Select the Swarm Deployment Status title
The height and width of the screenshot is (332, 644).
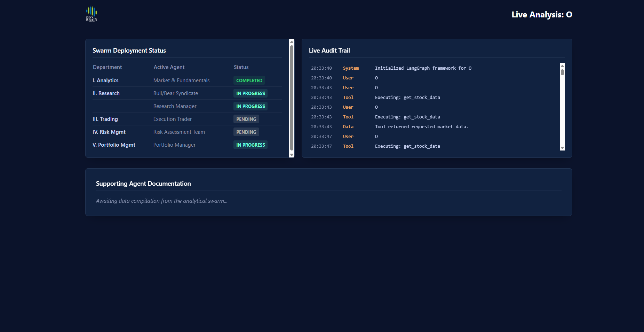point(129,51)
